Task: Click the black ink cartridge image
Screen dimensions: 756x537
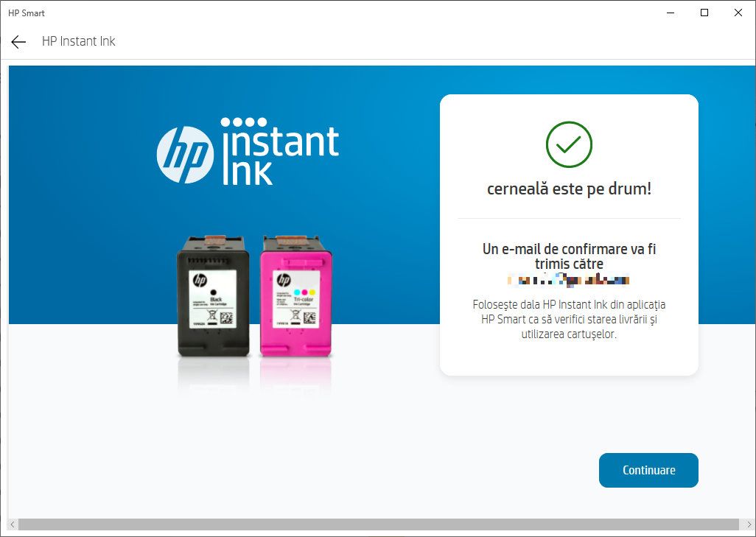Action: coord(213,296)
